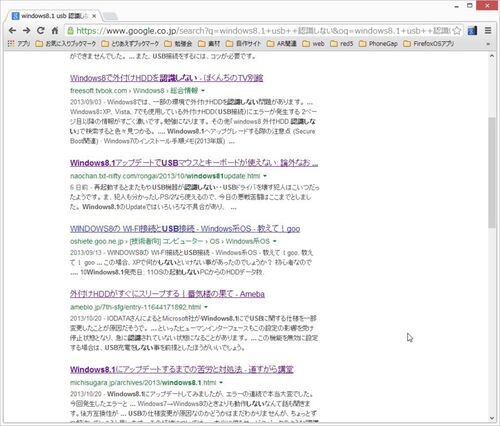Open the Chrome hamburger menu

pos(488,31)
